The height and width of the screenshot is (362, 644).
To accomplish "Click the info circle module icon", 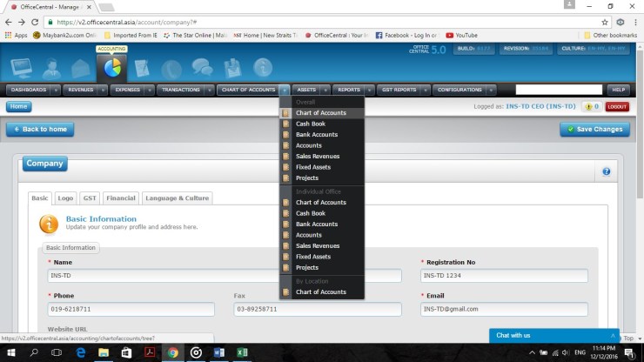I will [x=262, y=68].
